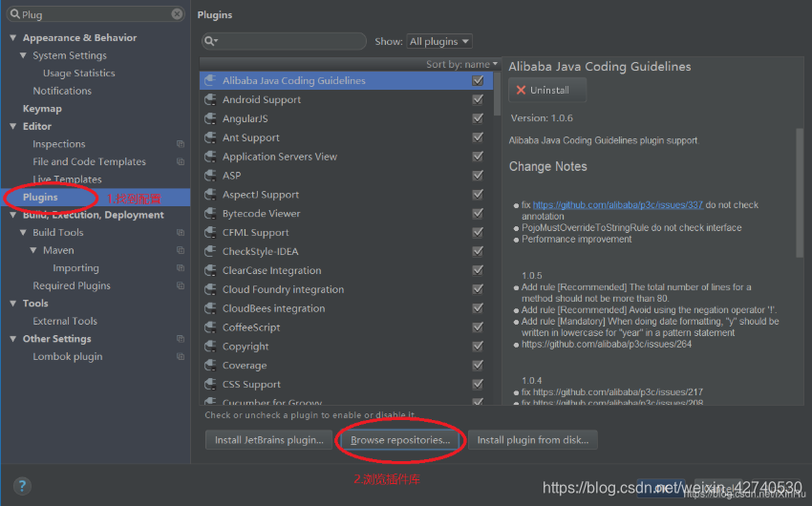Go to File and Code Templates
This screenshot has width=812, height=506.
point(89,161)
